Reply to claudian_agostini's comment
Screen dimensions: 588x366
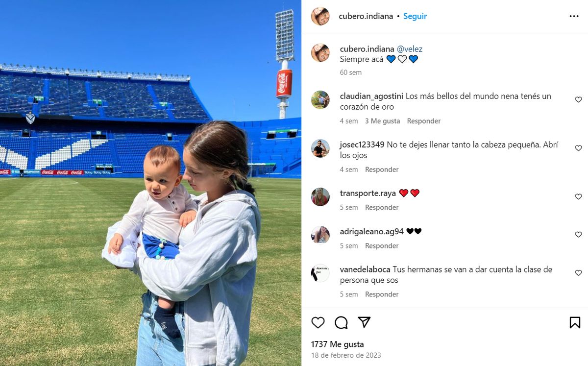pyautogui.click(x=424, y=121)
